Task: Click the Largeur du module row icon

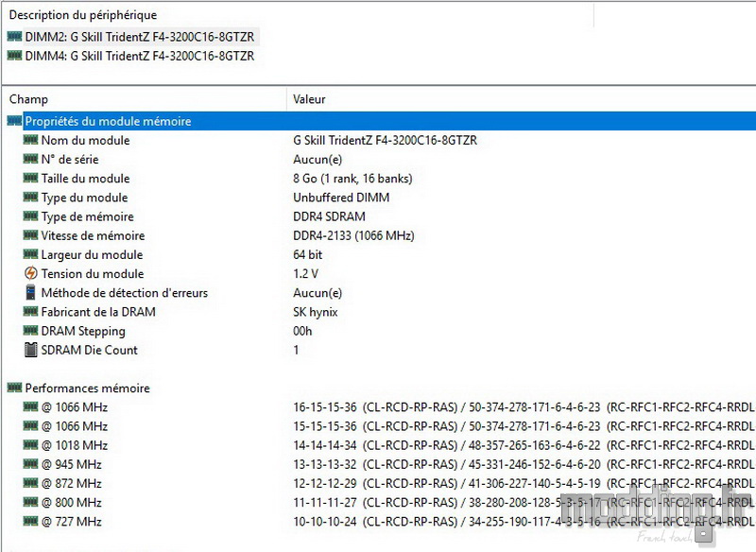Action: pyautogui.click(x=30, y=254)
